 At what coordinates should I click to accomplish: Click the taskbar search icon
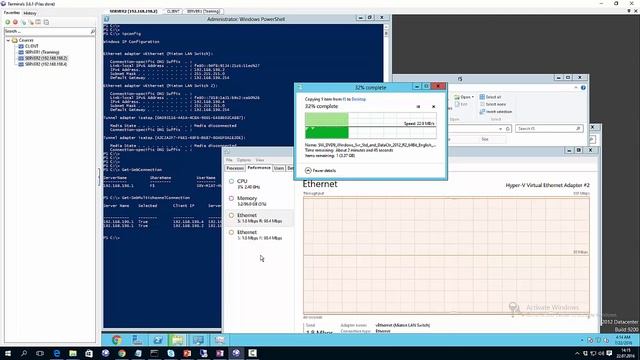point(24,353)
